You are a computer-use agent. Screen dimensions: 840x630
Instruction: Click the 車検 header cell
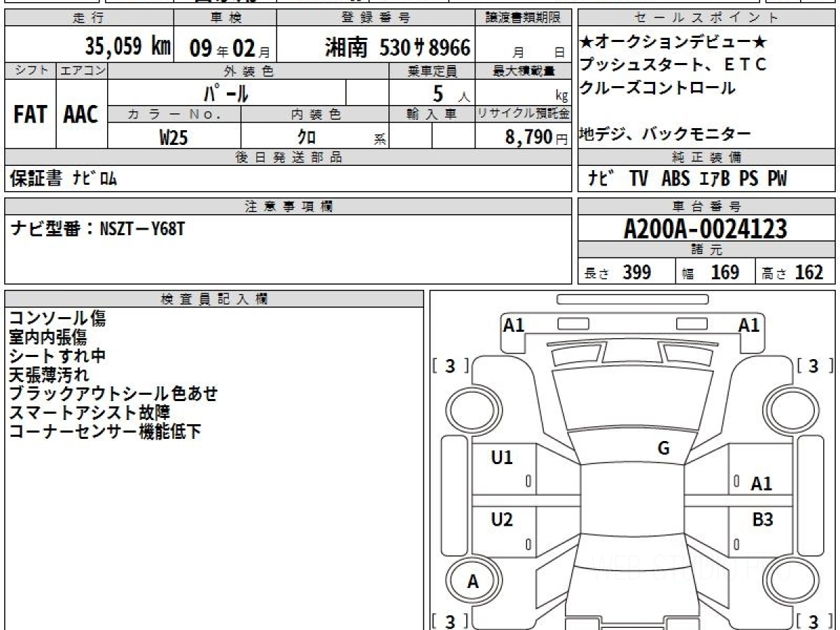click(x=225, y=18)
